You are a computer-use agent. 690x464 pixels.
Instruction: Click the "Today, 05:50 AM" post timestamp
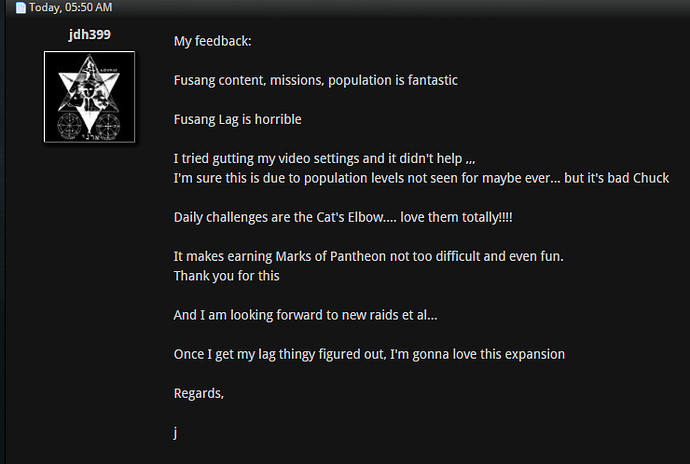[70, 7]
